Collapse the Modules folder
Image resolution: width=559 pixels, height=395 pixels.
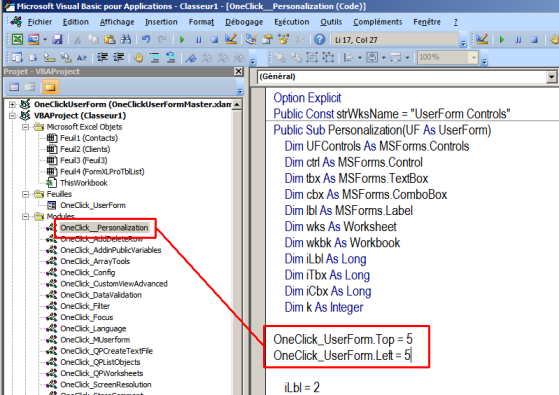[26, 216]
